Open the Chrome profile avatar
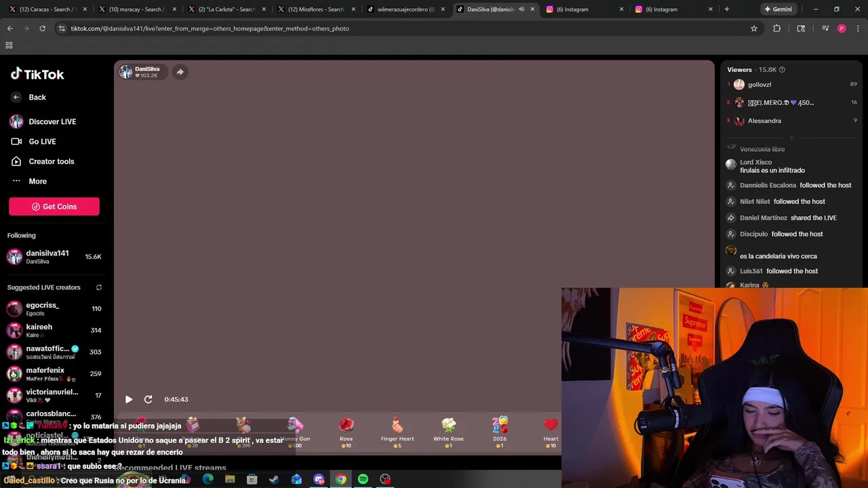This screenshot has width=868, height=488. (x=842, y=28)
